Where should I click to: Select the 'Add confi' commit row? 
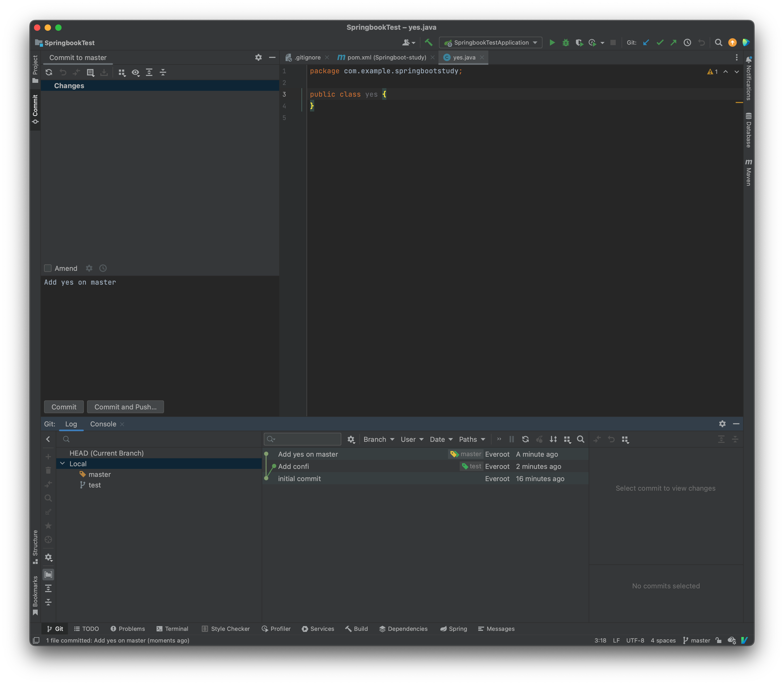click(x=425, y=466)
